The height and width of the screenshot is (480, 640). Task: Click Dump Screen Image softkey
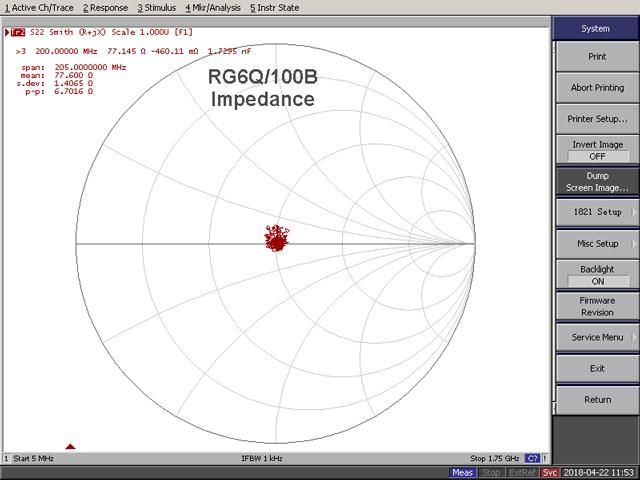597,182
